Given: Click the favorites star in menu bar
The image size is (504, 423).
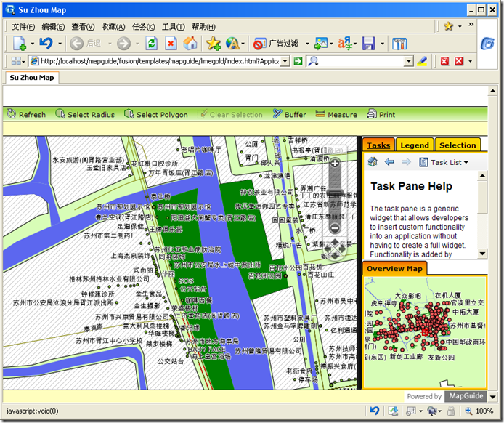Looking at the screenshot, I should click(448, 26).
